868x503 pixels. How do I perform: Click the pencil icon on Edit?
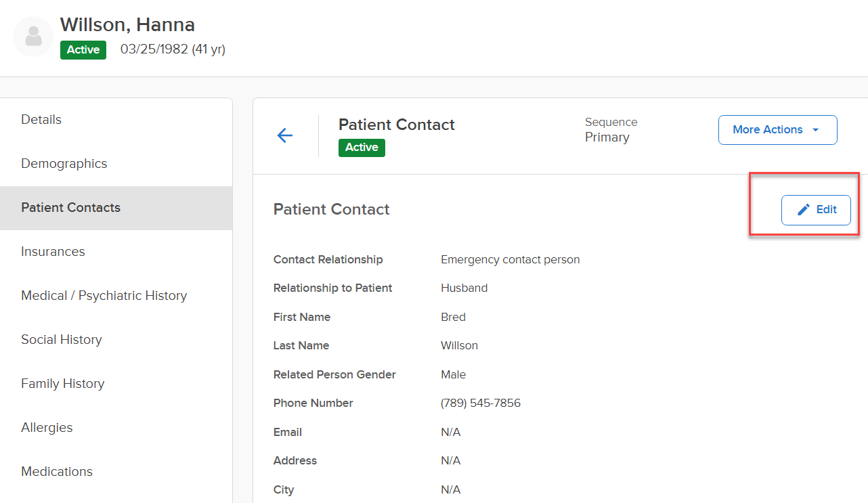click(804, 210)
